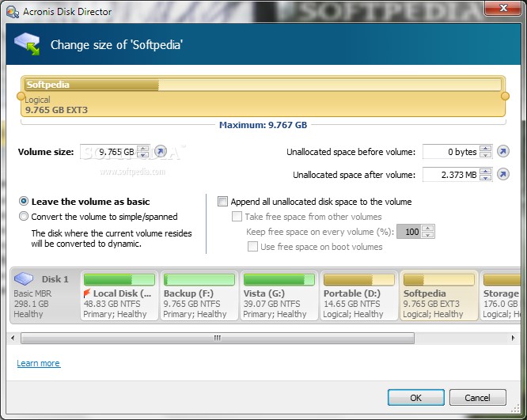
Task: Select Portable (D:) partition
Action: pyautogui.click(x=359, y=296)
